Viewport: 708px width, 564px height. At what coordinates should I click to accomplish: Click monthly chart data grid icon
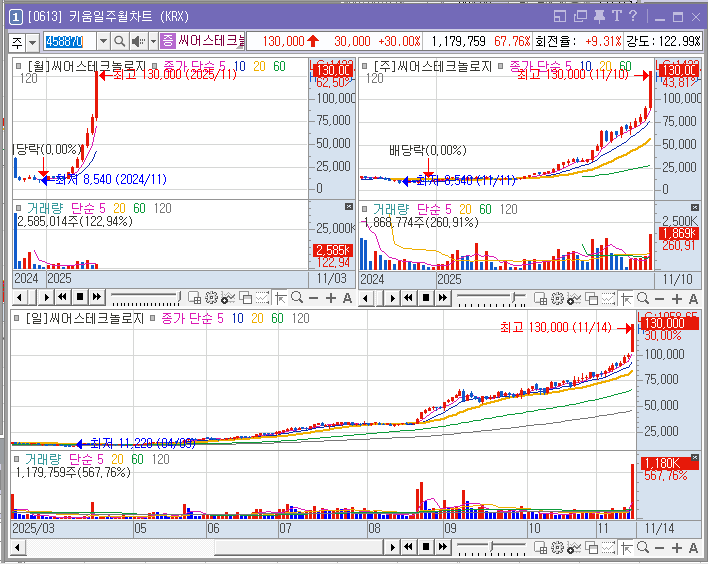point(194,298)
